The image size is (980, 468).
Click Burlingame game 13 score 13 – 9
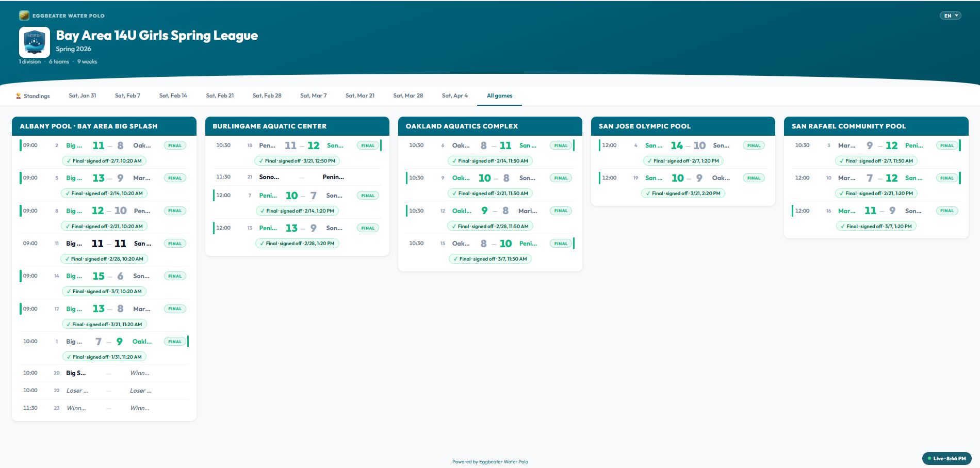coord(301,228)
